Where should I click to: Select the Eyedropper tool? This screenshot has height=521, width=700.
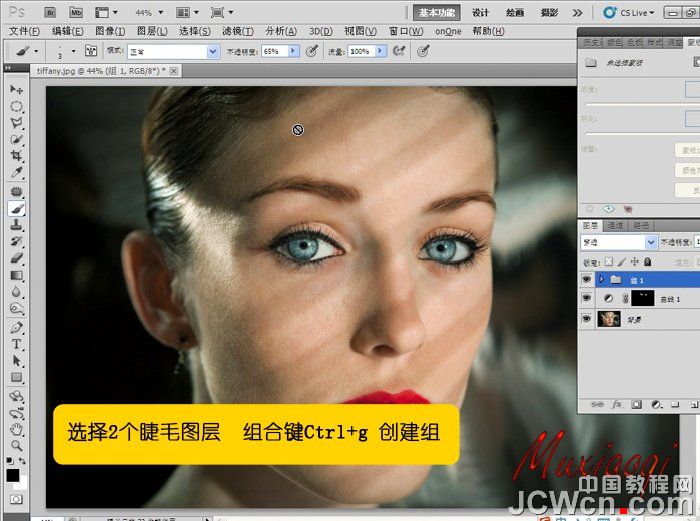click(x=16, y=174)
